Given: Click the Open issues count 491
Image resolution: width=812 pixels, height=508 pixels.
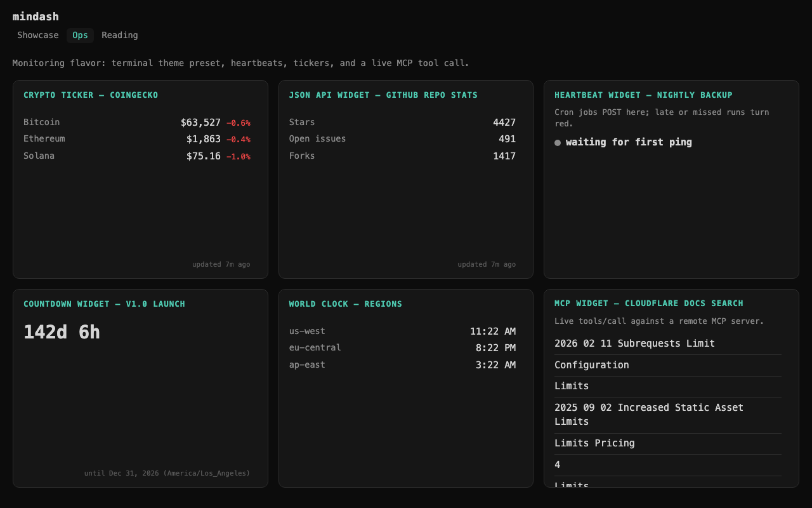Looking at the screenshot, I should click(x=507, y=139).
